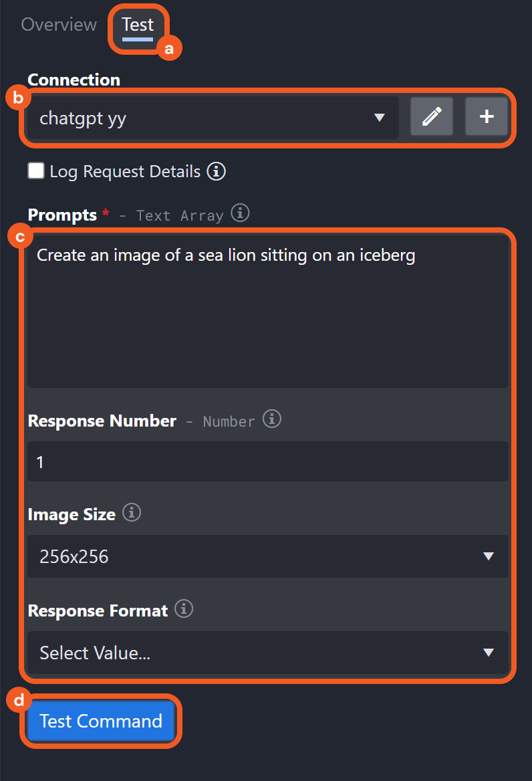
Task: Click the info icon next to Response Number
Action: [x=272, y=419]
